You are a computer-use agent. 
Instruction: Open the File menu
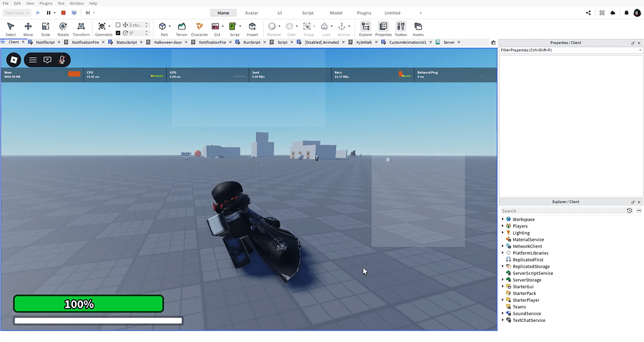pos(6,3)
